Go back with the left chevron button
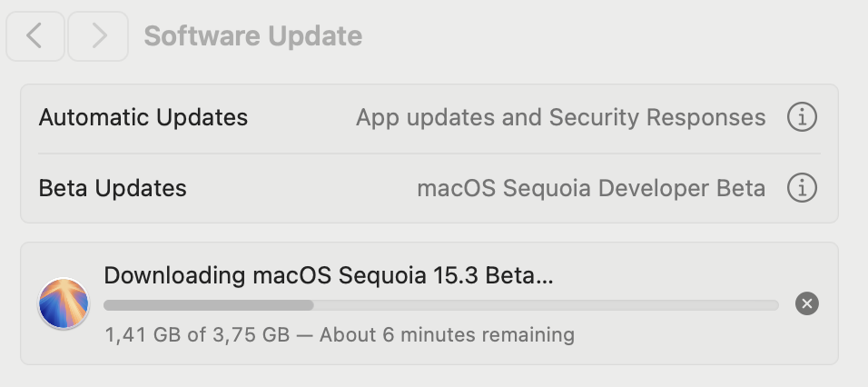The height and width of the screenshot is (387, 868). pyautogui.click(x=35, y=36)
